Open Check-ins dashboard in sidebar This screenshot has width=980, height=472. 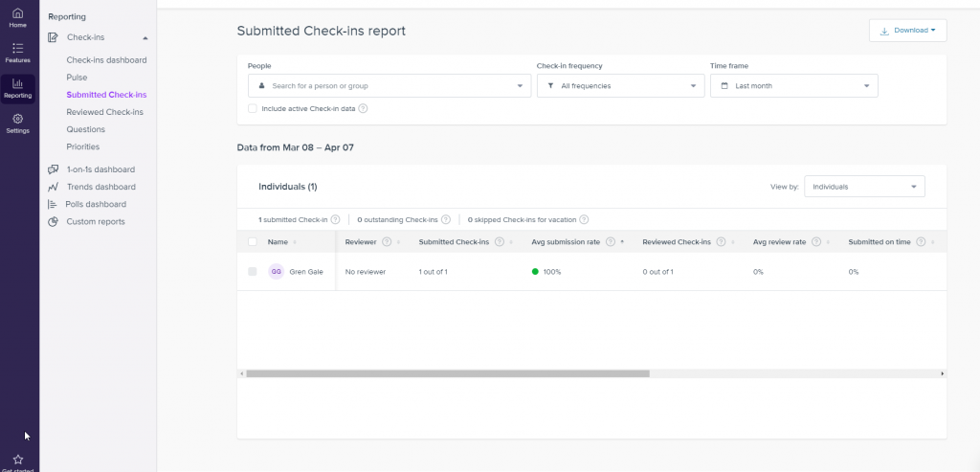click(106, 60)
